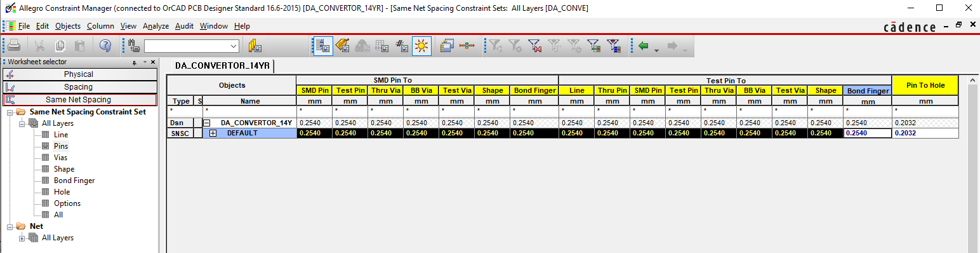Open the Options worksheet
This screenshot has height=253, width=980.
click(x=67, y=203)
